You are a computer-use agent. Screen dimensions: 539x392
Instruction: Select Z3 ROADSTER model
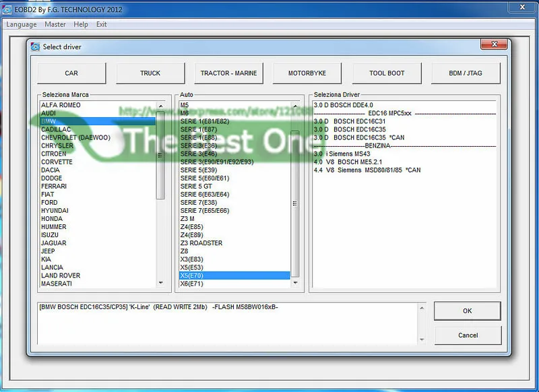[x=234, y=243]
